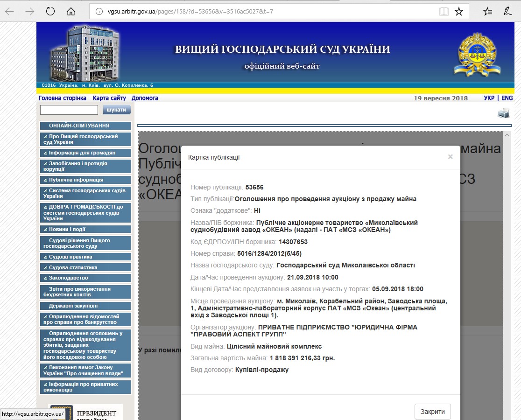Click the Ukraine coat of arms emblem
521x420 pixels.
(x=477, y=55)
